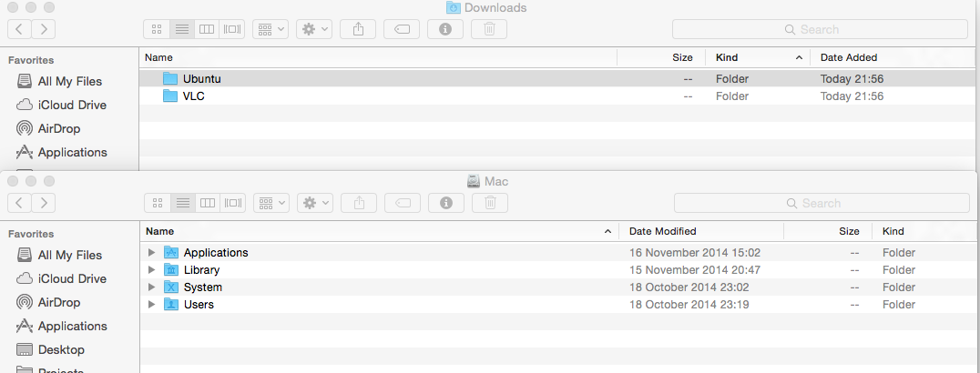
Task: Click Get Info button in Mac window
Action: 446,203
